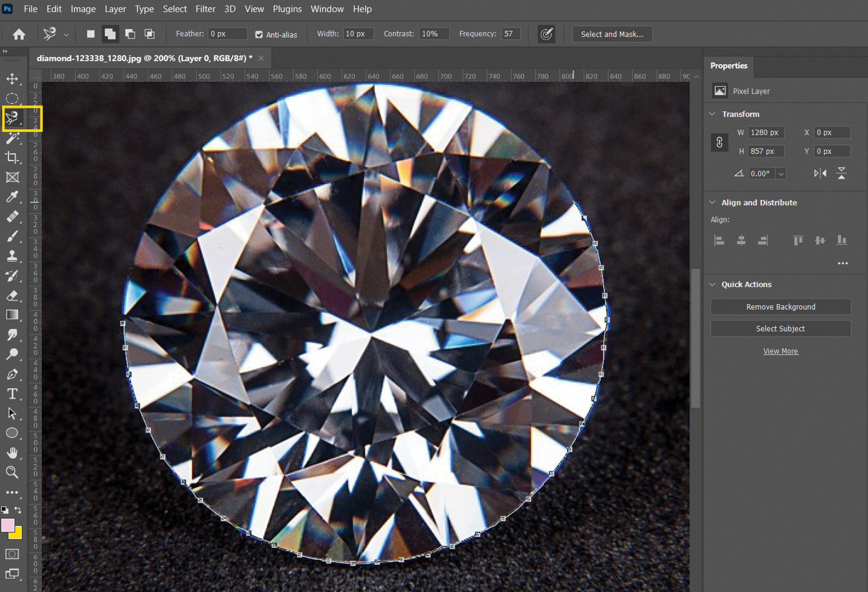Select the Zoom tool
Viewport: 868px width, 592px height.
12,473
